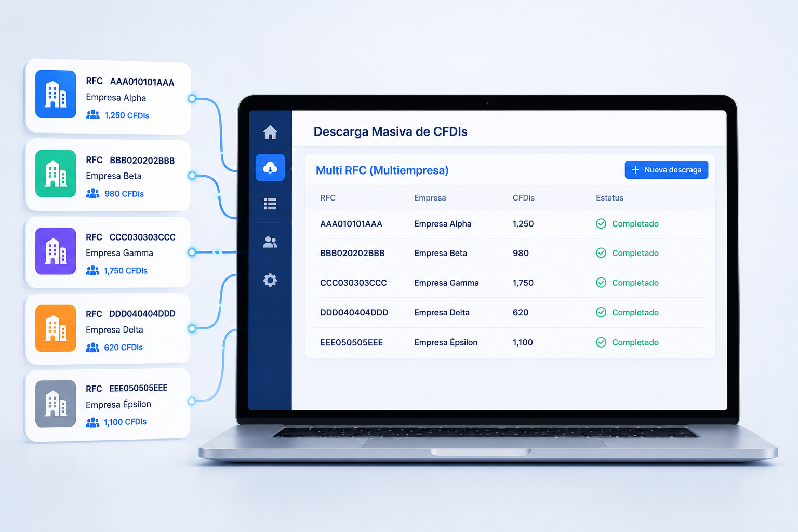Open the settings gear in the sidebar
Image resolution: width=798 pixels, height=532 pixels.
pos(270,281)
